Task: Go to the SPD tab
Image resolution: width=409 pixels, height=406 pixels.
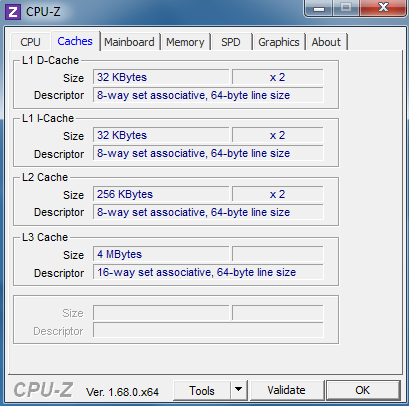Action: coord(231,42)
